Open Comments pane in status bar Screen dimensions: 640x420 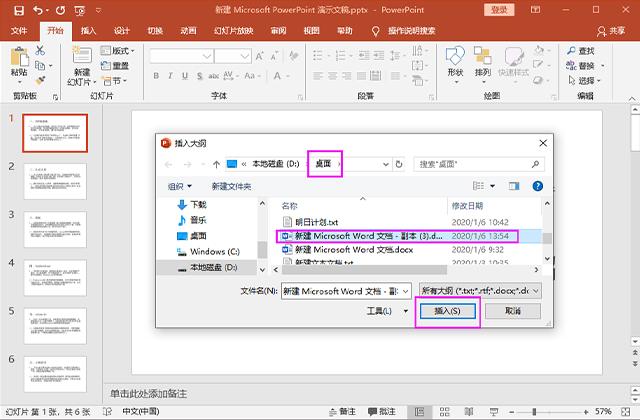382,411
